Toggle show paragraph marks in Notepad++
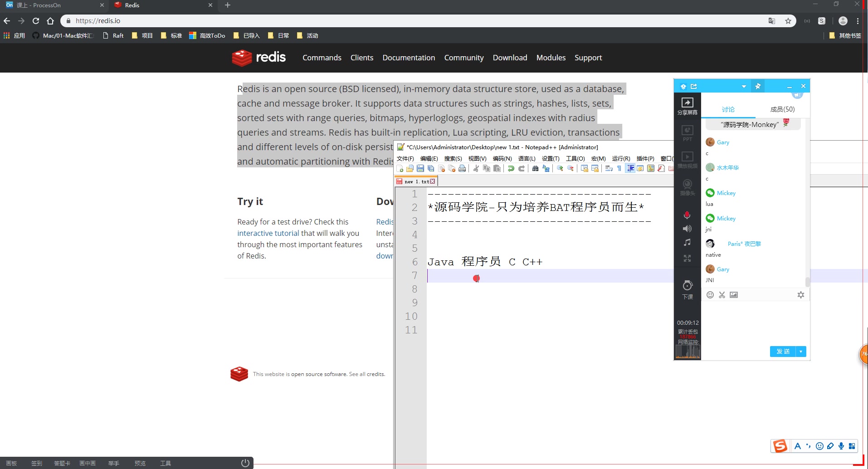 pyautogui.click(x=619, y=168)
